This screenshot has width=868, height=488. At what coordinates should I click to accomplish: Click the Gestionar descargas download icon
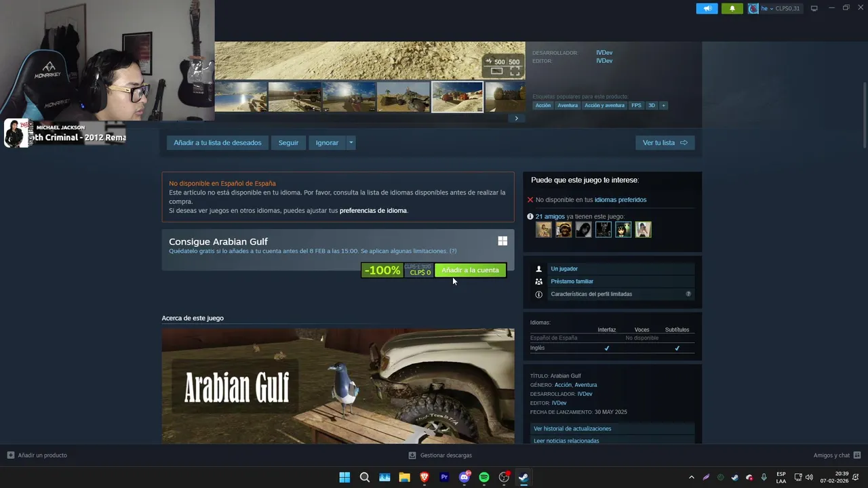pyautogui.click(x=412, y=455)
